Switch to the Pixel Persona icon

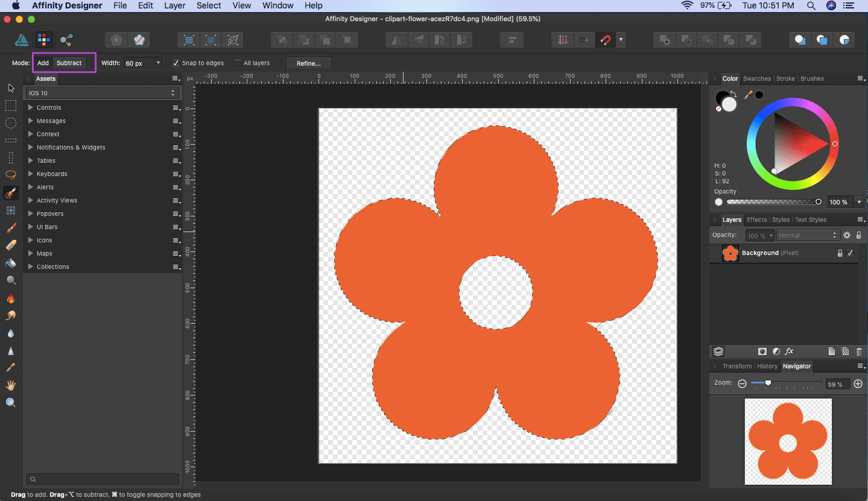[43, 40]
